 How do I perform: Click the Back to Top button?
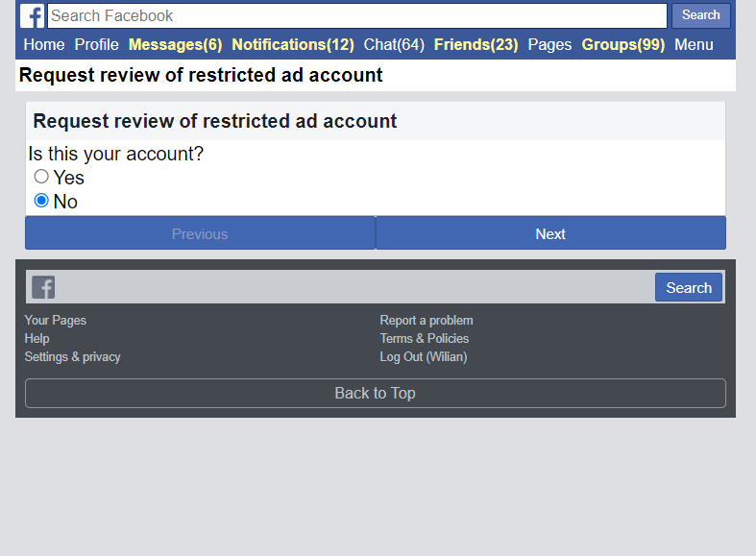click(x=375, y=393)
